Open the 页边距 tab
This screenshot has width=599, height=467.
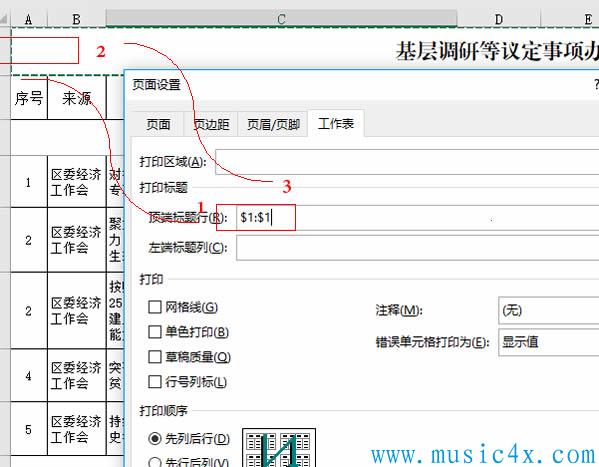pos(211,124)
